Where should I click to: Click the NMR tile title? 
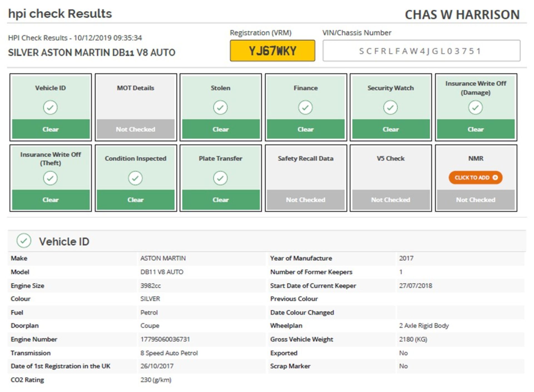coord(476,158)
